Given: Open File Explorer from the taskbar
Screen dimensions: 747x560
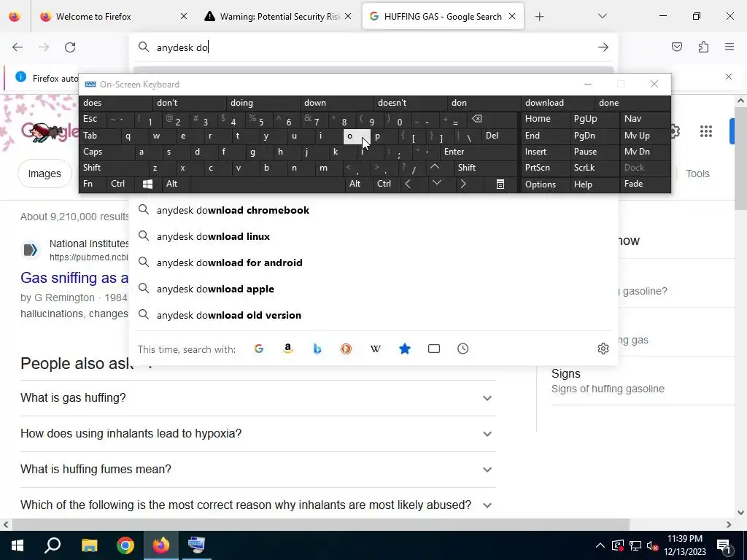Looking at the screenshot, I should pyautogui.click(x=89, y=545).
